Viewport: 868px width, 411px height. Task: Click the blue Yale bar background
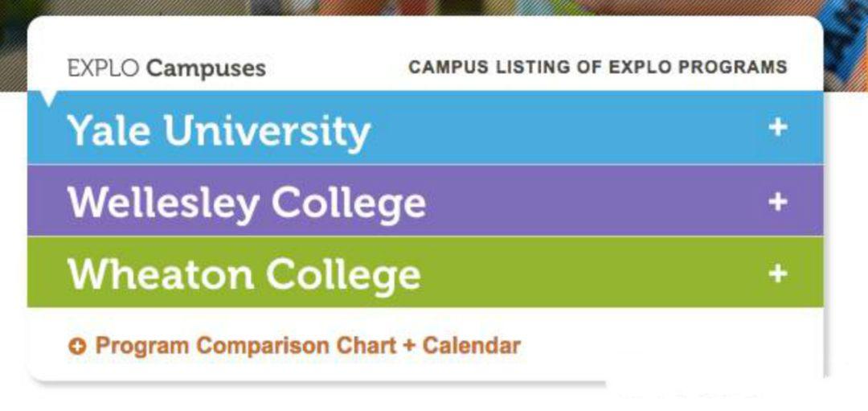click(x=563, y=129)
